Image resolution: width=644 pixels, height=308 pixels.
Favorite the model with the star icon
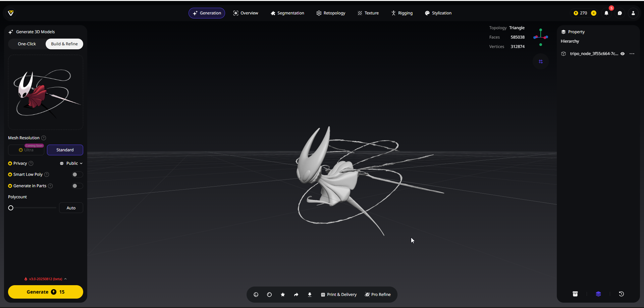click(x=283, y=295)
